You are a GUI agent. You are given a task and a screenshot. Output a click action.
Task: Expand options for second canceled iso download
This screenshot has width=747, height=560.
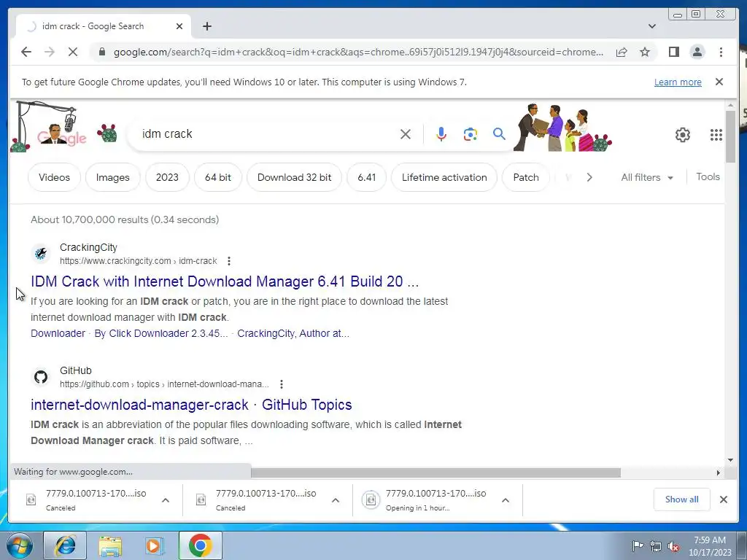pos(336,500)
